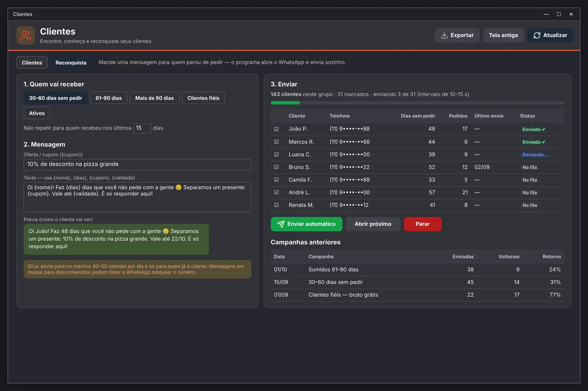Click the message preview bubble

[x=116, y=239]
